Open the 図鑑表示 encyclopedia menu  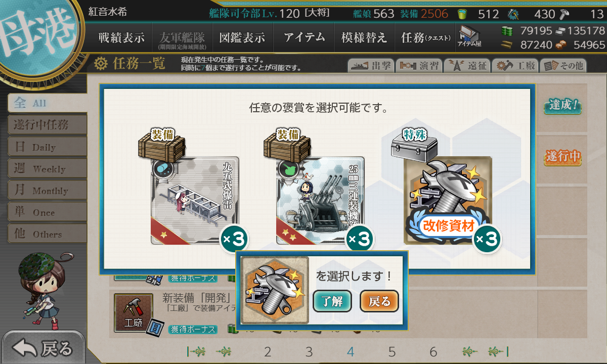[242, 37]
